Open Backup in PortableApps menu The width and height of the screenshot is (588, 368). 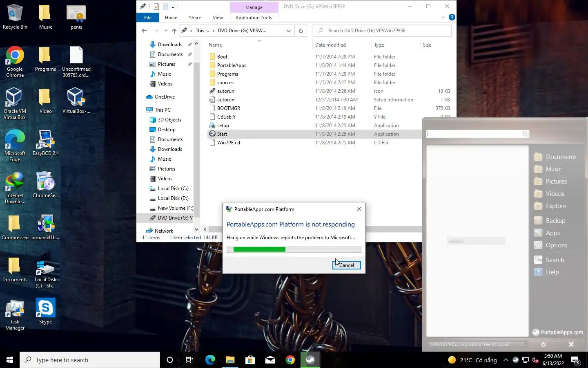click(x=550, y=221)
